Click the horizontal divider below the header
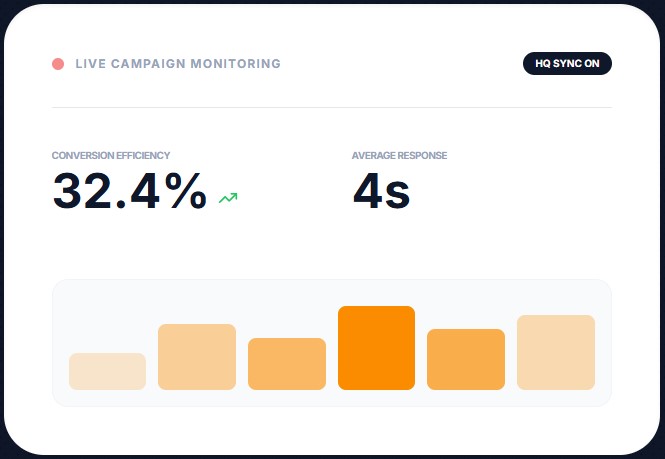This screenshot has height=459, width=665. [x=331, y=106]
